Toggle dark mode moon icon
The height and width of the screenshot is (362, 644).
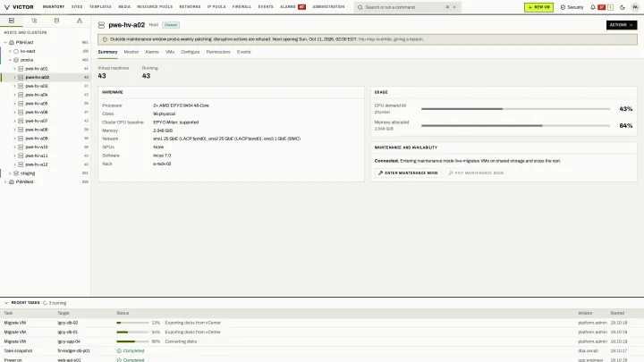623,7
